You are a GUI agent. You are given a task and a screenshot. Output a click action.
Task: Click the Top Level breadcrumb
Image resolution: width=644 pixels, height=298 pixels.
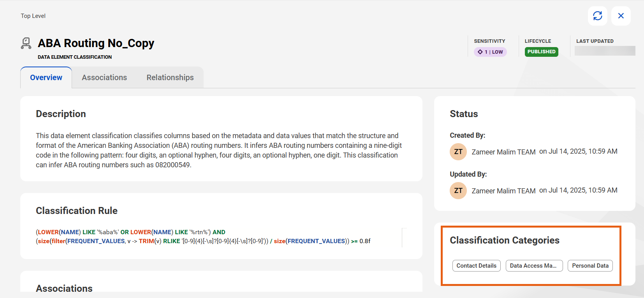tap(33, 16)
